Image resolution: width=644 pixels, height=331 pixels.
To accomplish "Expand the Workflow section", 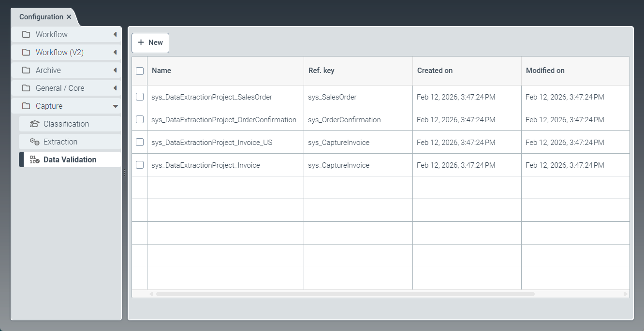I will (x=115, y=34).
